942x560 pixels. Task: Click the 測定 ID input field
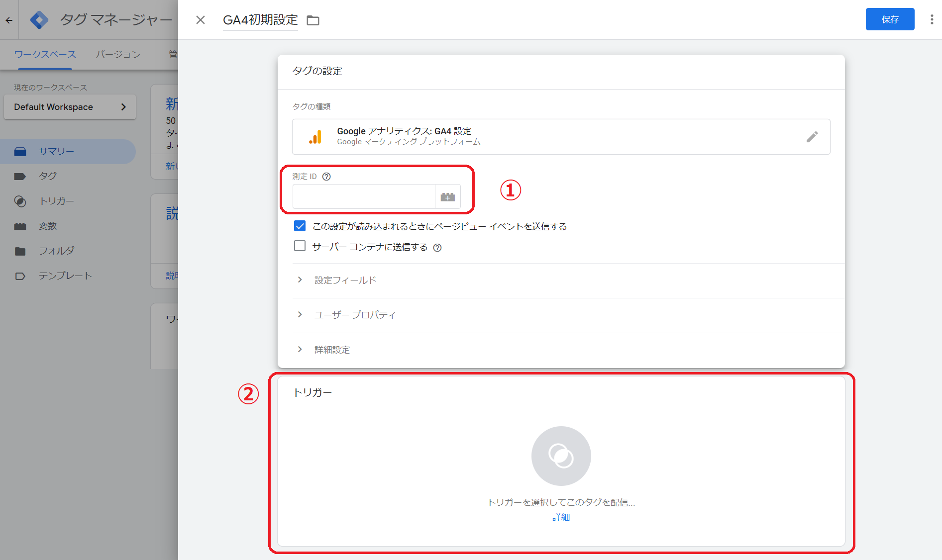pos(364,197)
